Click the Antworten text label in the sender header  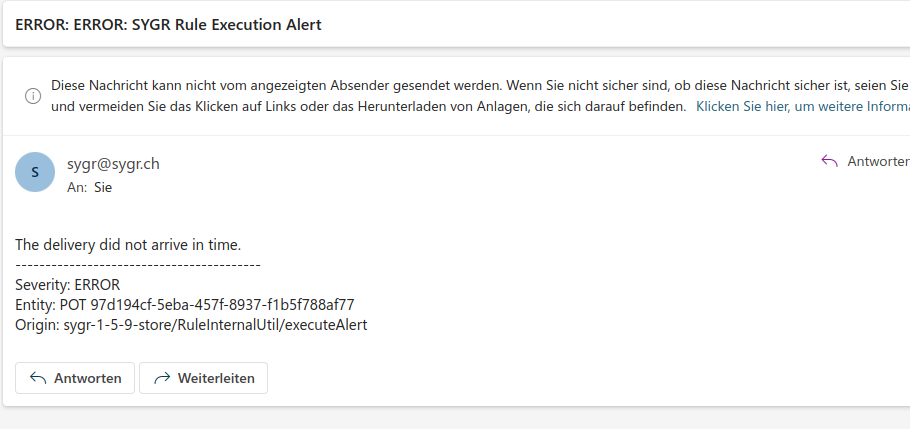[x=879, y=161]
